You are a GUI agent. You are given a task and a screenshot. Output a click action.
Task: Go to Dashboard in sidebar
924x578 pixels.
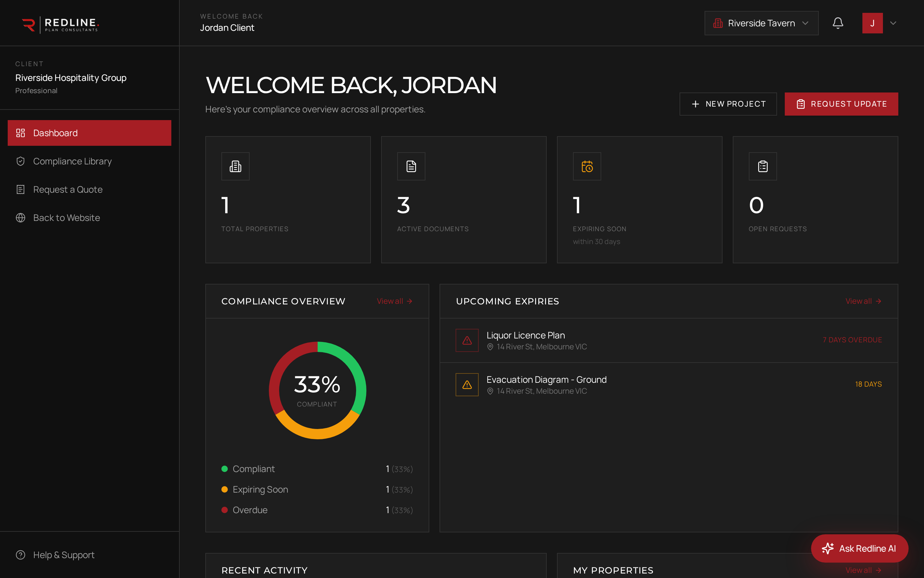coord(89,133)
